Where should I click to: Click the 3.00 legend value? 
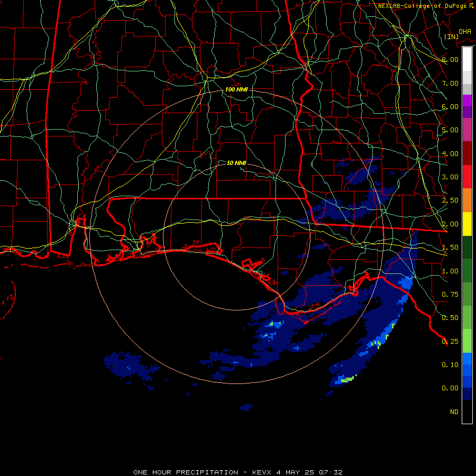(450, 177)
